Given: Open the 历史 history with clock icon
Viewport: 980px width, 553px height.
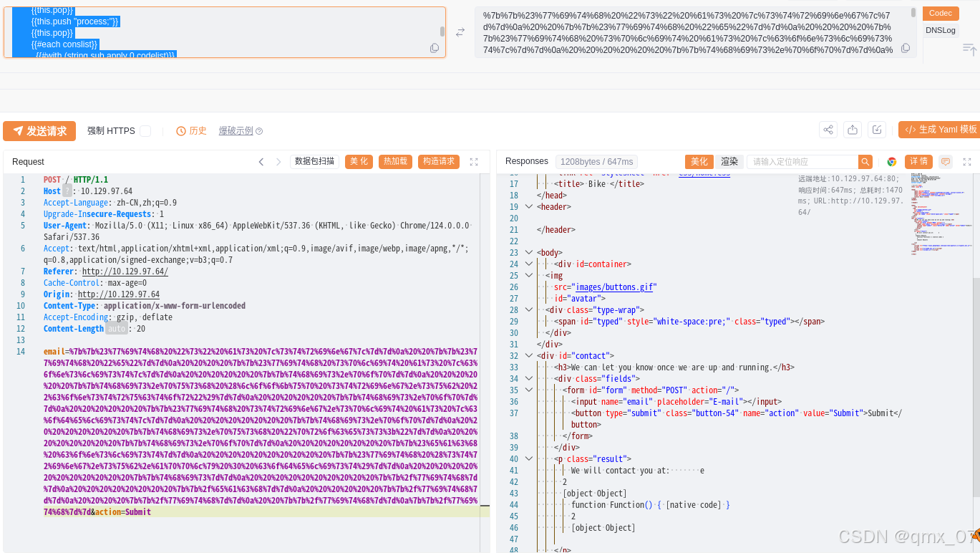Looking at the screenshot, I should [192, 131].
